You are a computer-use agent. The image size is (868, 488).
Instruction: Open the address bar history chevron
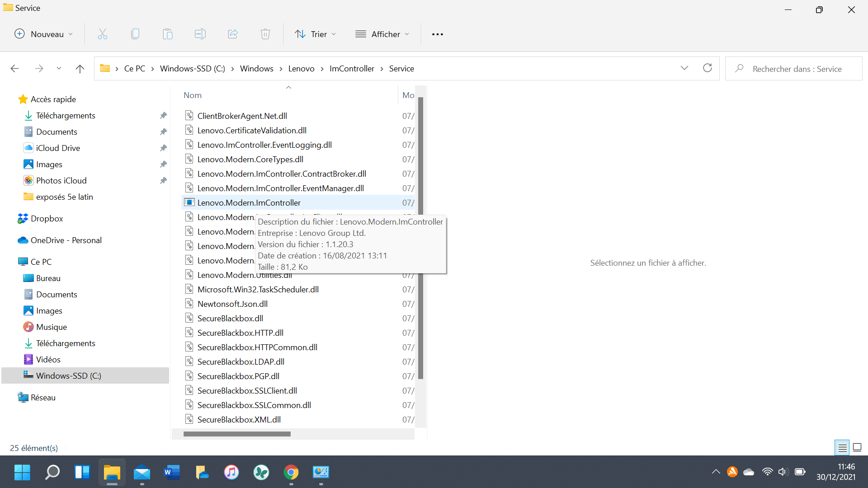point(684,68)
